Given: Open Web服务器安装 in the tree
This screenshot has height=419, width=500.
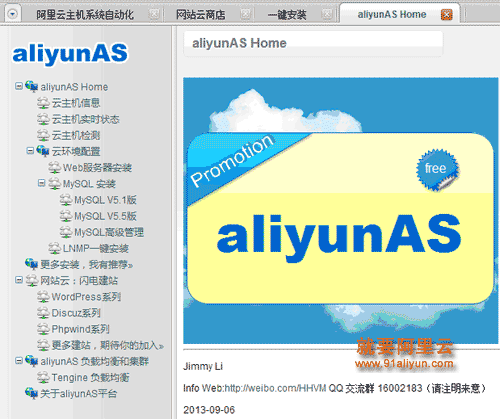Looking at the screenshot, I should pyautogui.click(x=97, y=168).
